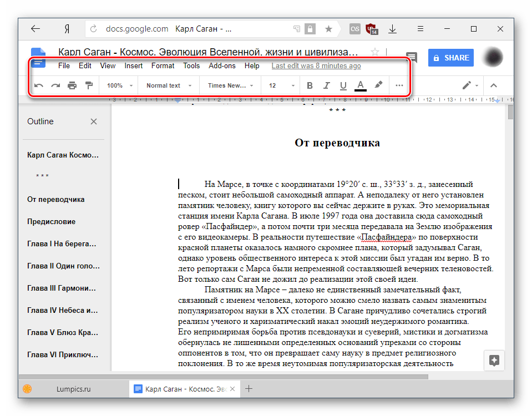The image size is (532, 416).
Task: Open the editing mode pencil dropdown
Action: 470,85
